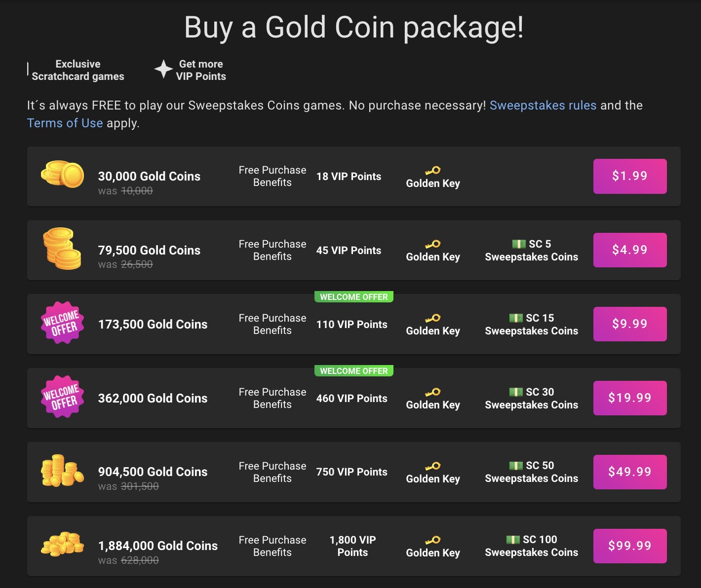The width and height of the screenshot is (701, 588).
Task: Select the coin stack icon beside 79,500 Gold Coins
Action: [x=61, y=249]
